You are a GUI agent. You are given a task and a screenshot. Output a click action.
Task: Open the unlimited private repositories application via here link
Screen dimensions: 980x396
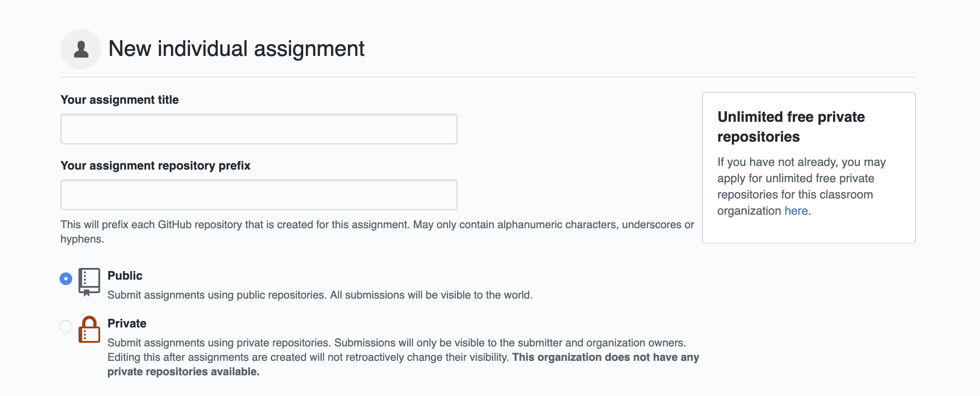pos(795,210)
